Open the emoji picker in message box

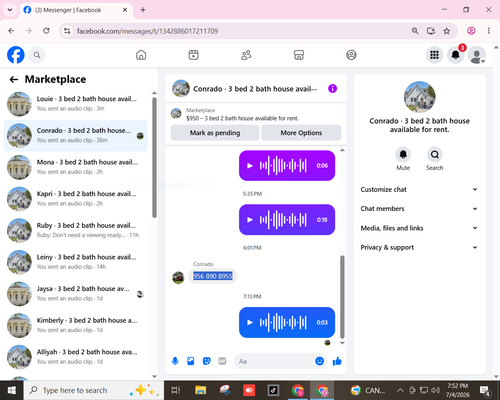(x=319, y=361)
